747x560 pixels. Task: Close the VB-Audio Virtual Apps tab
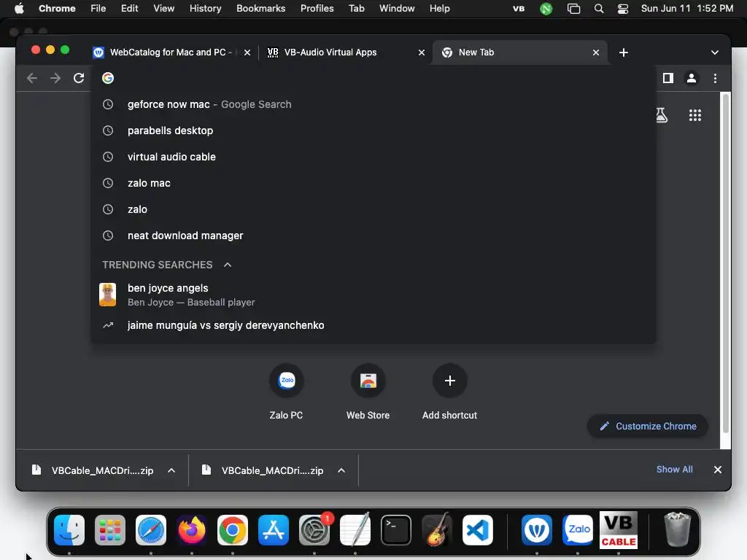(421, 52)
